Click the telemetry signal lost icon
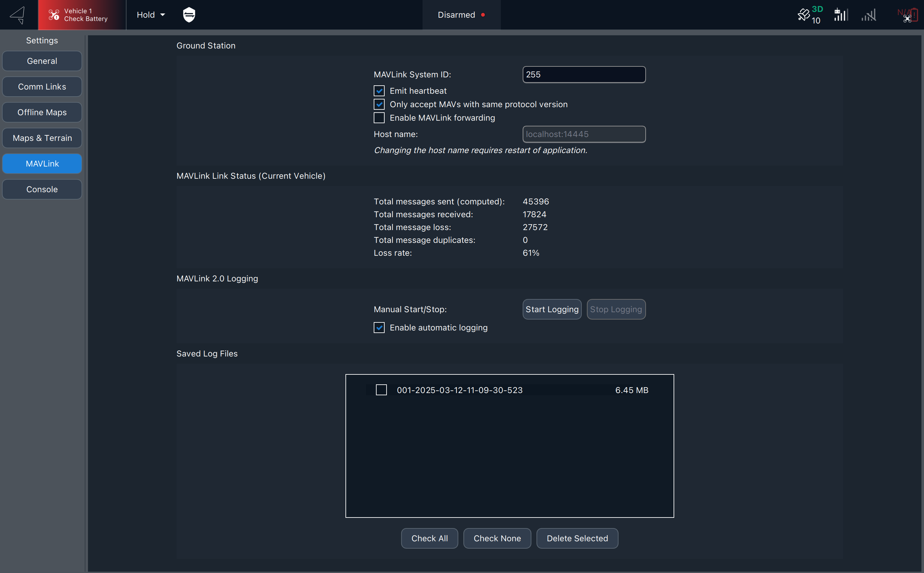 [x=869, y=15]
